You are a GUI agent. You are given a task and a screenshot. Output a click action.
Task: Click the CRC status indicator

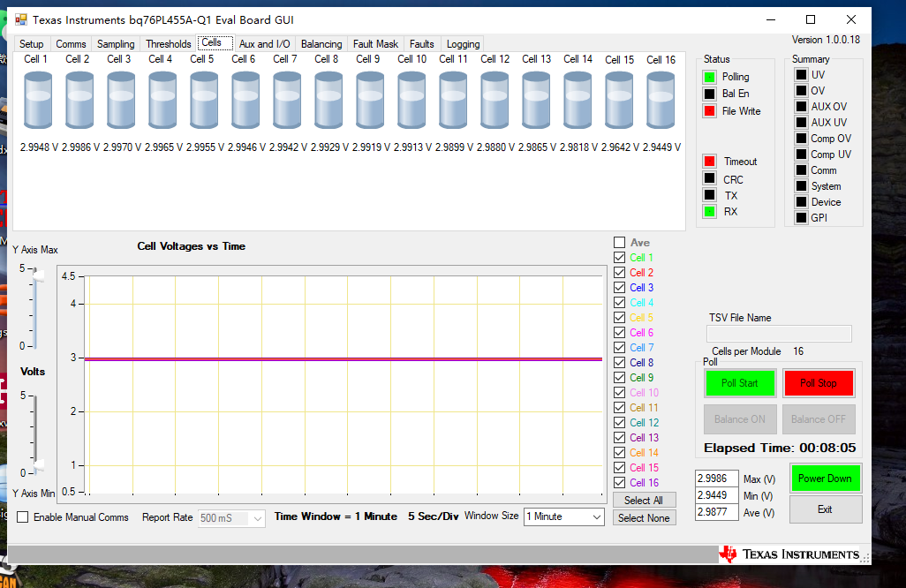710,178
